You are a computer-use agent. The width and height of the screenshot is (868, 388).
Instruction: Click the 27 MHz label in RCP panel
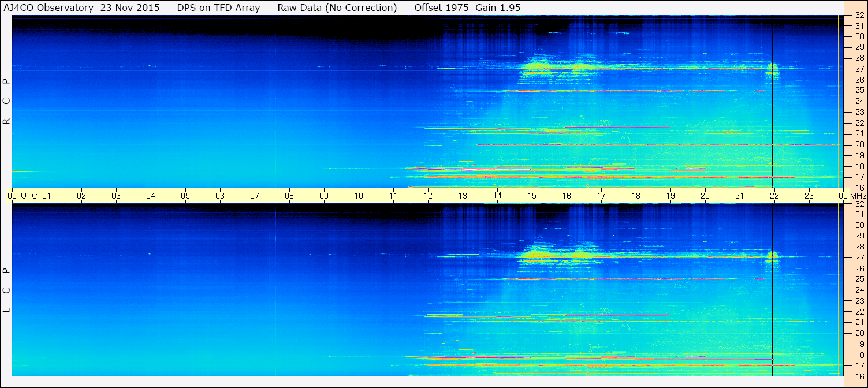click(x=859, y=69)
